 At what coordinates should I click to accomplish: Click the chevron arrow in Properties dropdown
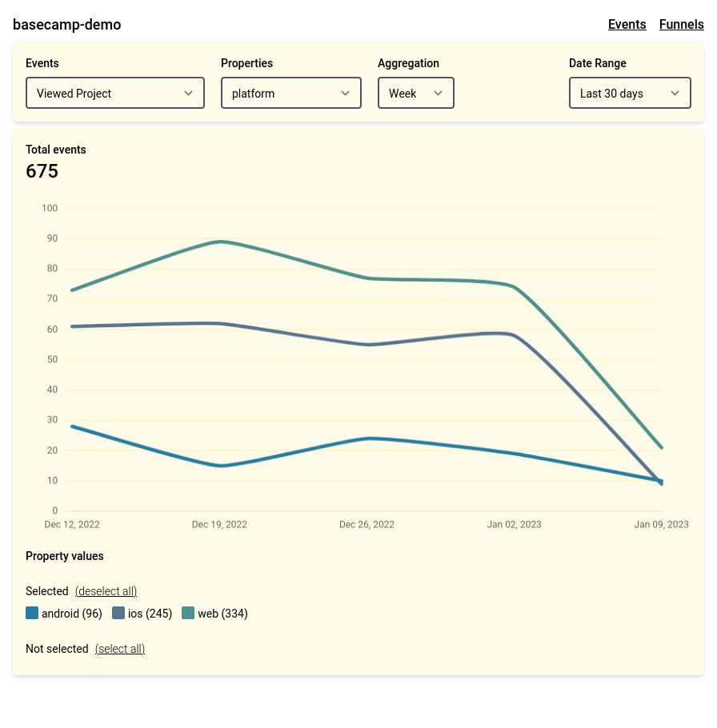345,93
